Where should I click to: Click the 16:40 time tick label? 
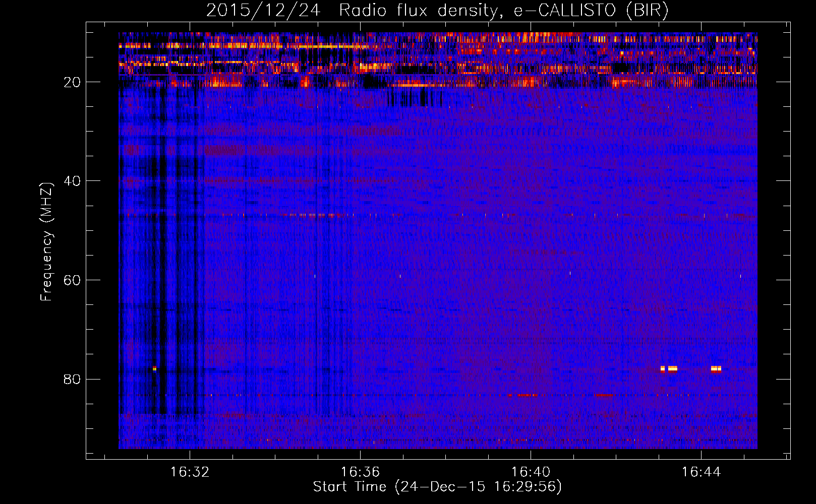click(531, 472)
